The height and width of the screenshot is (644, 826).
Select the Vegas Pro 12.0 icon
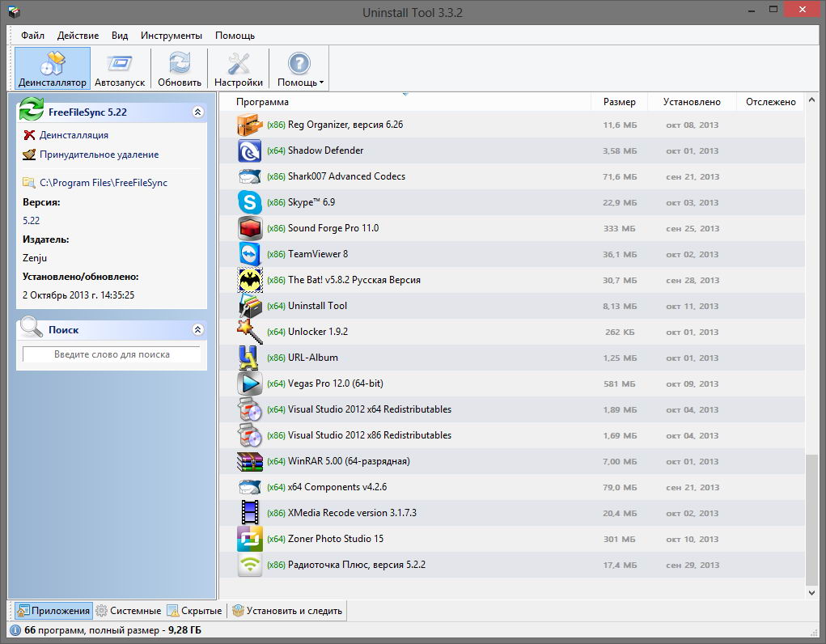point(250,383)
